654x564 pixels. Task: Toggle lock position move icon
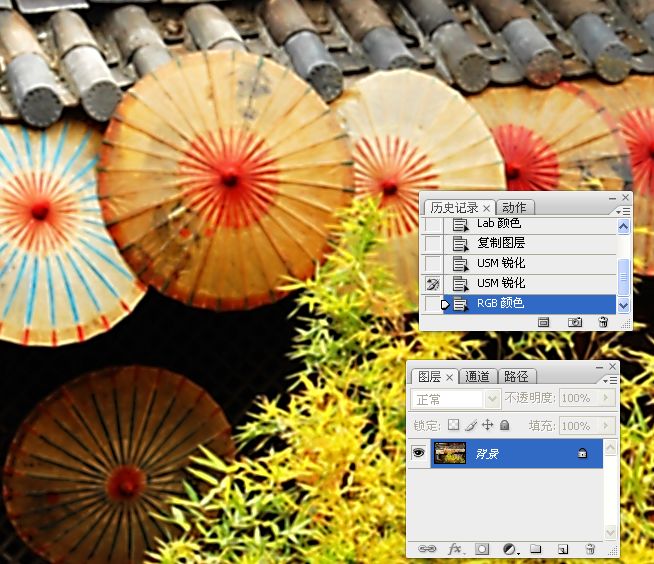(488, 425)
